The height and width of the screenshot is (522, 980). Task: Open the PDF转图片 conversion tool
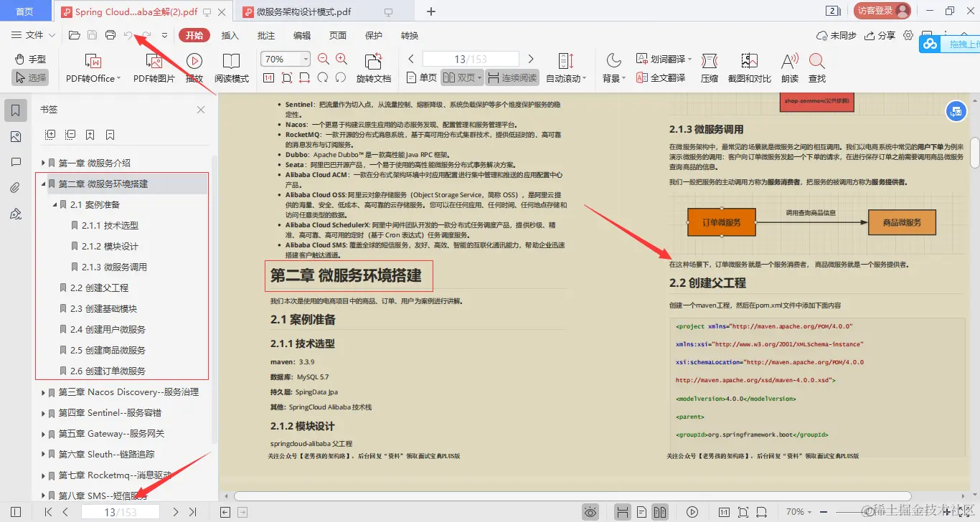[154, 67]
